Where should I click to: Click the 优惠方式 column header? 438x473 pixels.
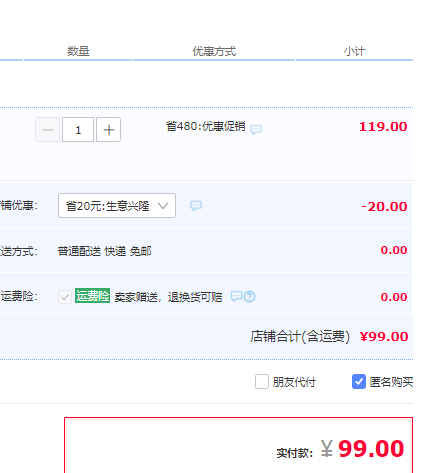pos(214,51)
